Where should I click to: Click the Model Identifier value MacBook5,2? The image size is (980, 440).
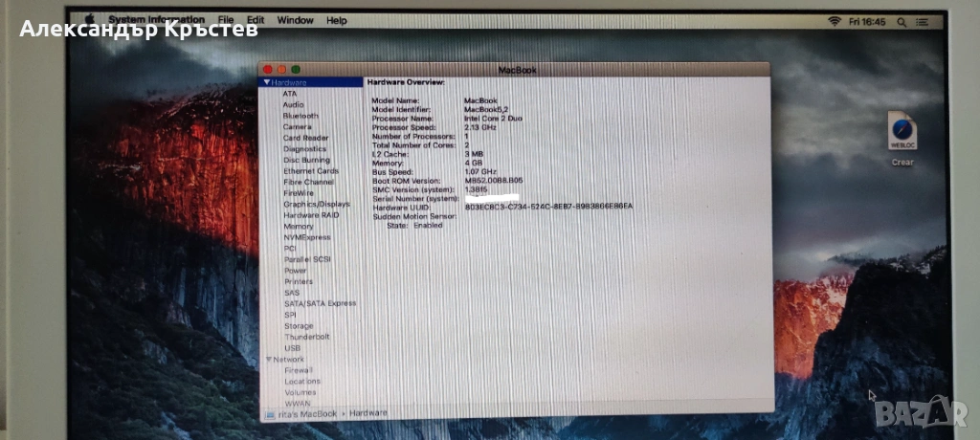[485, 109]
